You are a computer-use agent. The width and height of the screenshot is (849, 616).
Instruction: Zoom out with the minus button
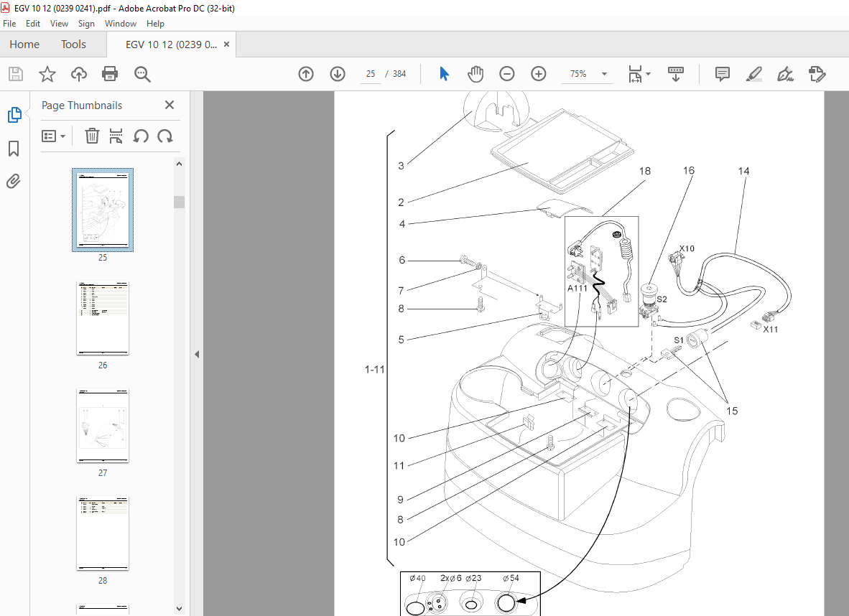pos(507,74)
